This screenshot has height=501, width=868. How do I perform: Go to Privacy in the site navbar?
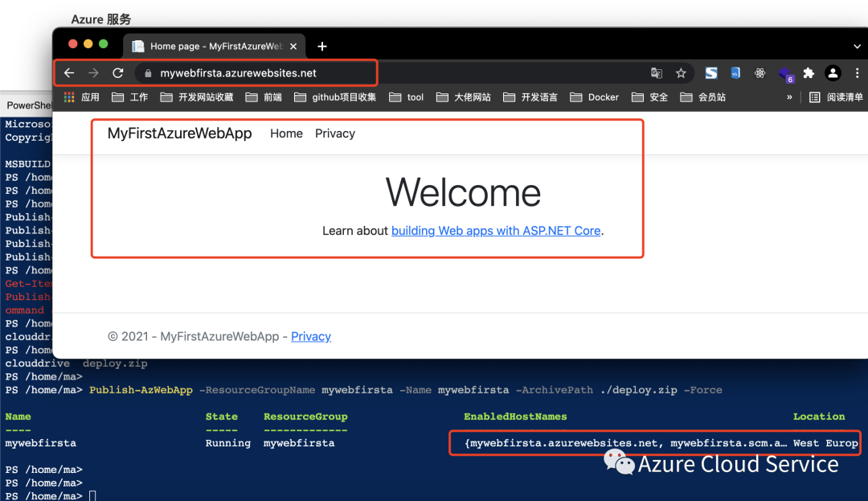pyautogui.click(x=335, y=133)
